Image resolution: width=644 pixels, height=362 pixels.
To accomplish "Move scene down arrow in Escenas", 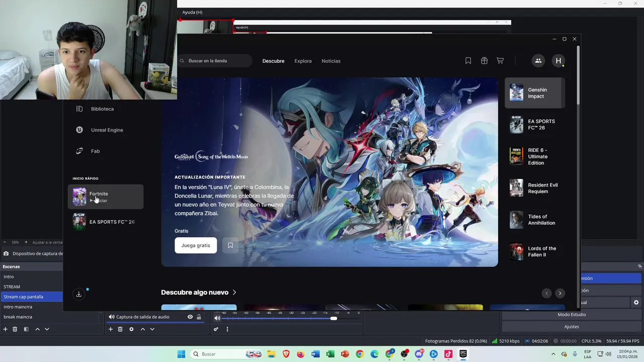I will (x=47, y=329).
